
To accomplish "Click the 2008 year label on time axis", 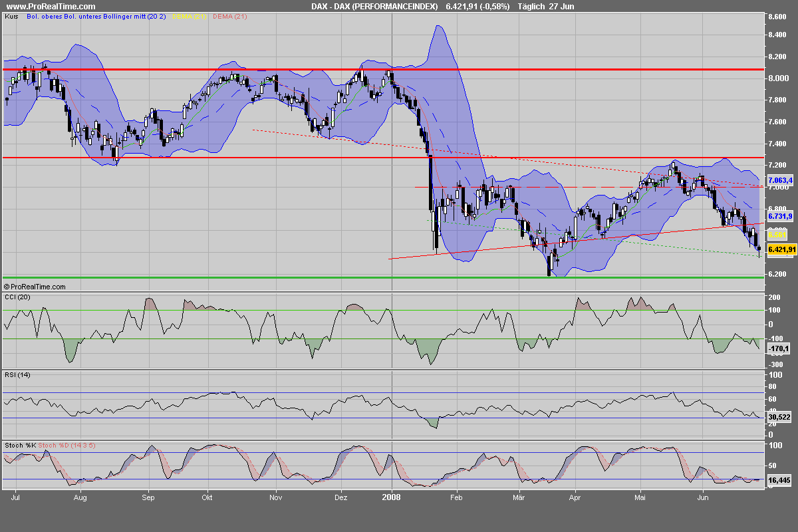I will pos(392,496).
